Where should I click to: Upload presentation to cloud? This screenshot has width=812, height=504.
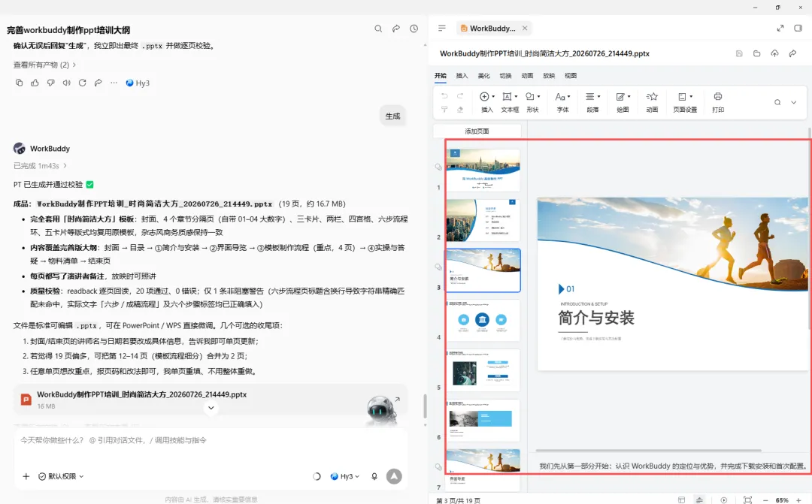[x=774, y=53]
